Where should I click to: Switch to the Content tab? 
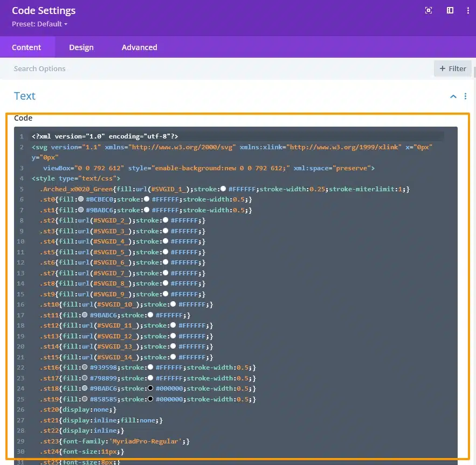coord(26,47)
